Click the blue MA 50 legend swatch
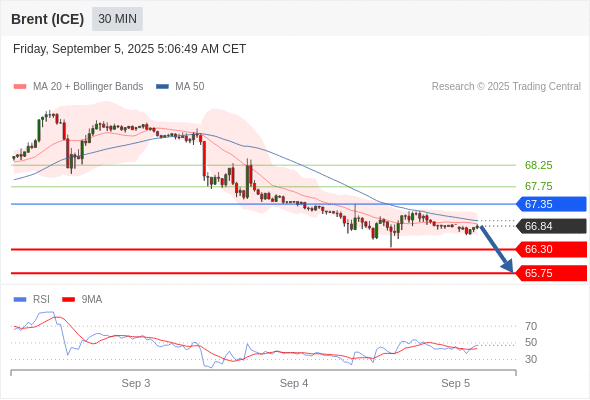 162,87
